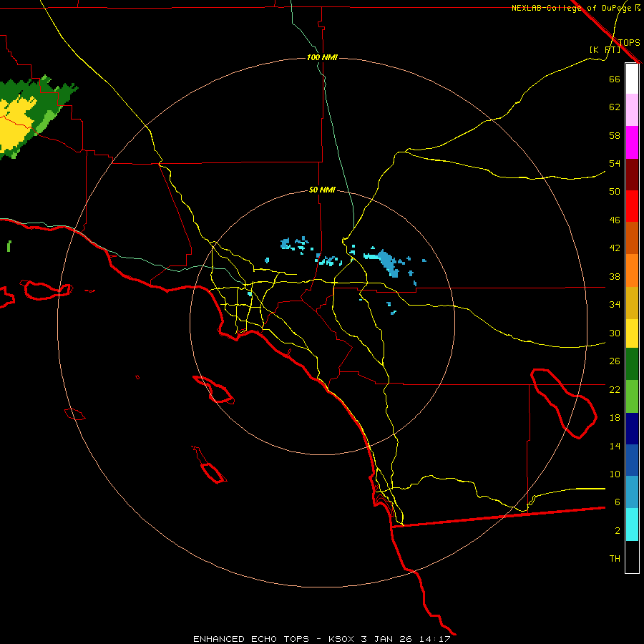Select the bright red legend swatch
The image size is (644, 644).
point(632,206)
